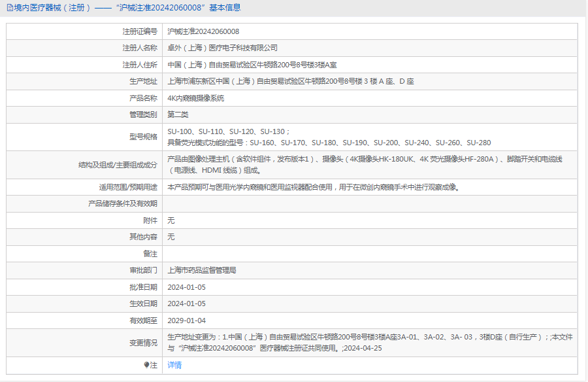Open the 详情 link
The height and width of the screenshot is (382, 588).
174,365
